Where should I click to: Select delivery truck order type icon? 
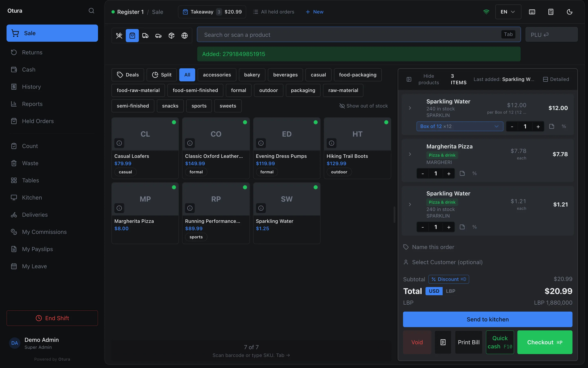click(x=145, y=36)
